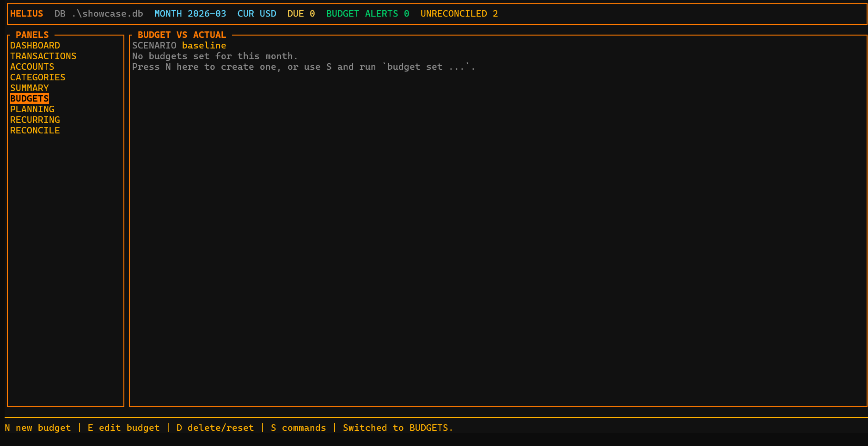Click the baseline scenario name
The image size is (868, 446).
tap(204, 46)
